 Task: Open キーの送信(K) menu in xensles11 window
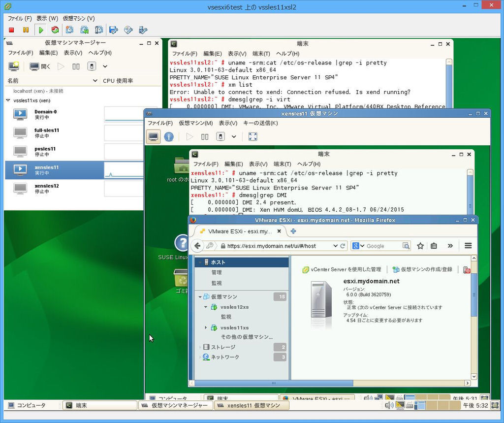point(261,123)
